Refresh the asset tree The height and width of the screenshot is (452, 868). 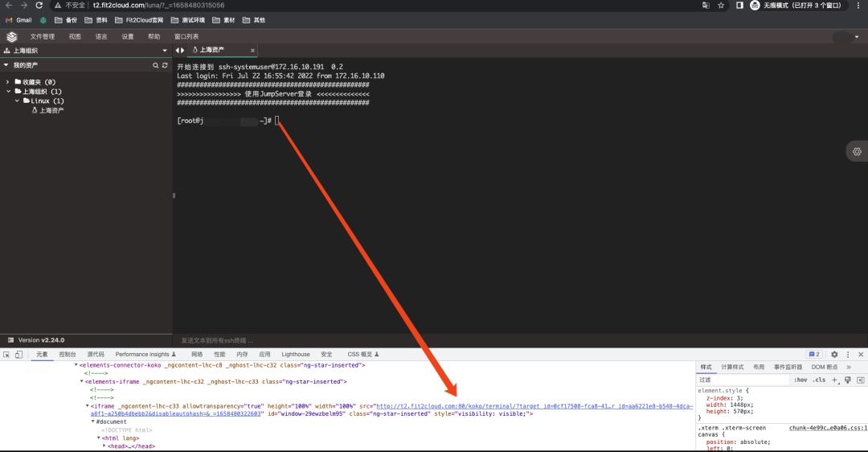pyautogui.click(x=165, y=65)
